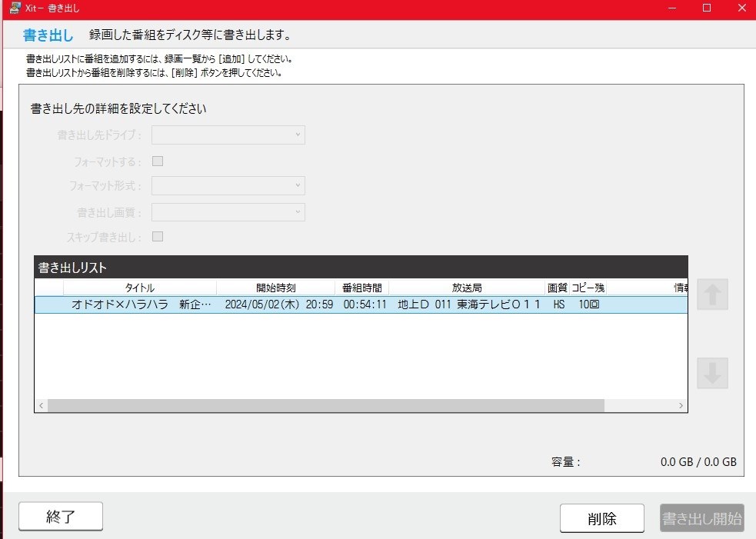Toggle the フォーマットする checkbox
The height and width of the screenshot is (539, 756).
[158, 161]
